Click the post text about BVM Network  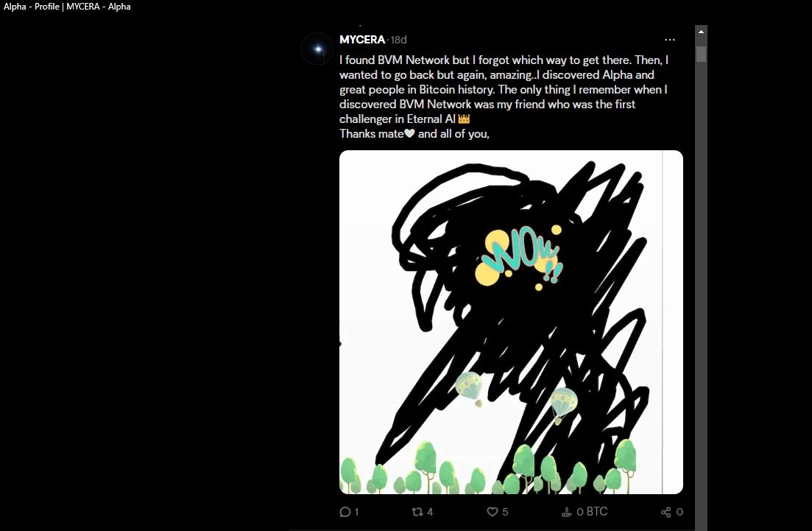point(504,97)
